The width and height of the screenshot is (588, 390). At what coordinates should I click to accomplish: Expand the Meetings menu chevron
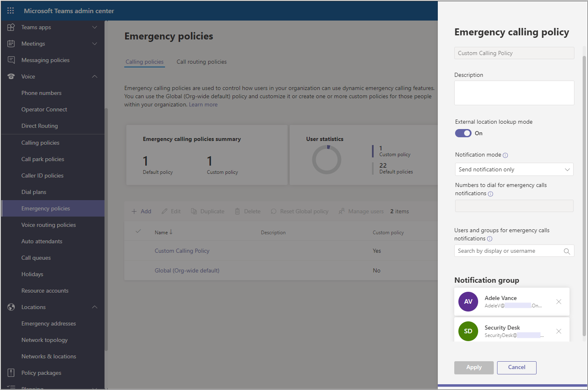tap(95, 44)
